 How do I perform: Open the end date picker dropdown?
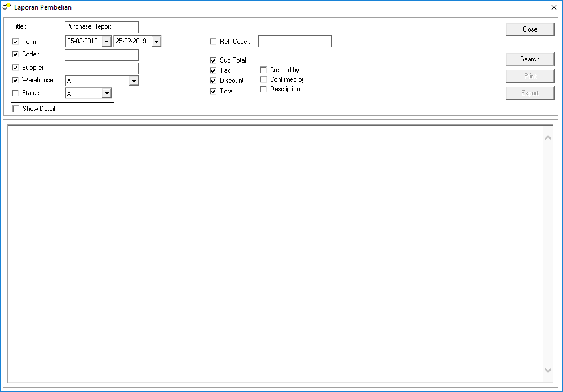click(156, 42)
